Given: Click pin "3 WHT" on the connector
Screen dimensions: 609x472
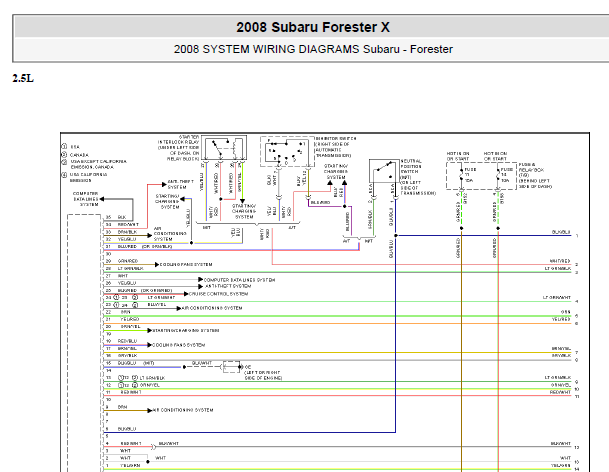Looking at the screenshot, I should [118, 451].
